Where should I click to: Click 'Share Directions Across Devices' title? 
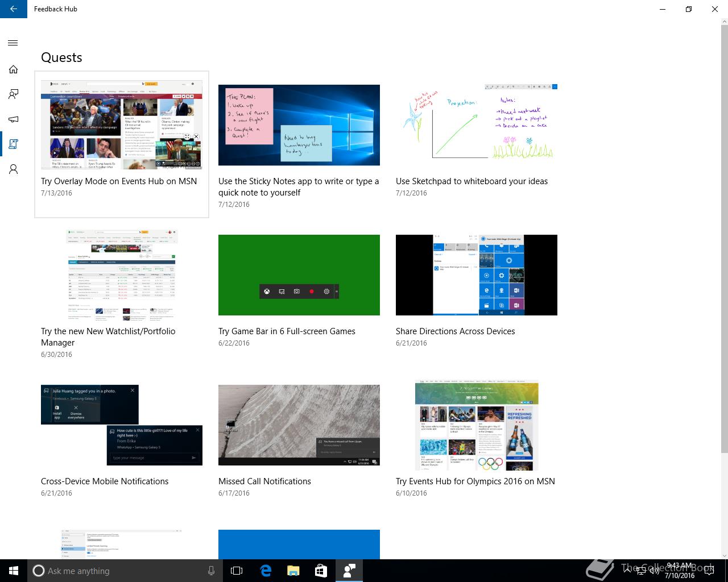pyautogui.click(x=456, y=331)
